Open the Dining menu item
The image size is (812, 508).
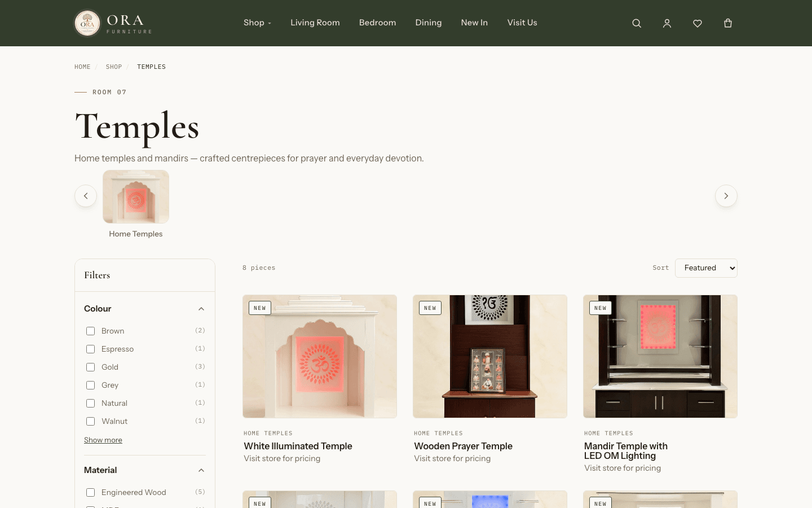click(x=429, y=23)
